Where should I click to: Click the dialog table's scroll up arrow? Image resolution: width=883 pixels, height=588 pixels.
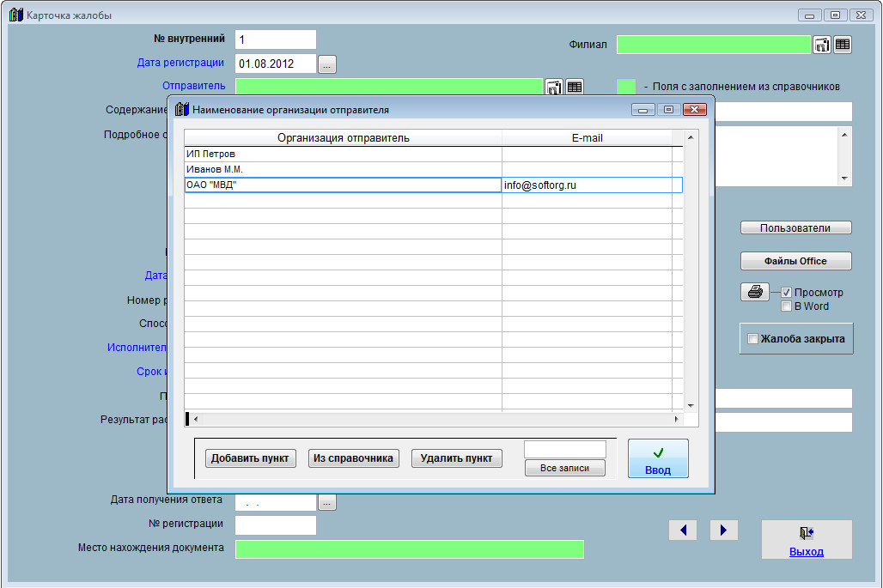[691, 137]
